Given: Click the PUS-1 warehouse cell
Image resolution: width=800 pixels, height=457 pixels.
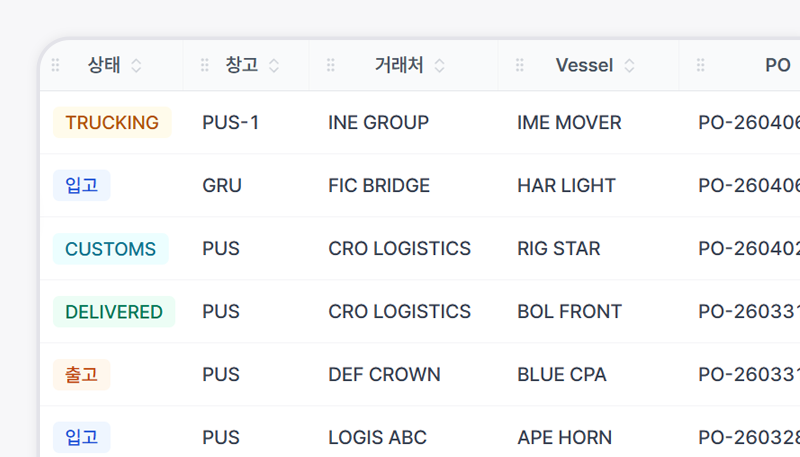Looking at the screenshot, I should (230, 123).
